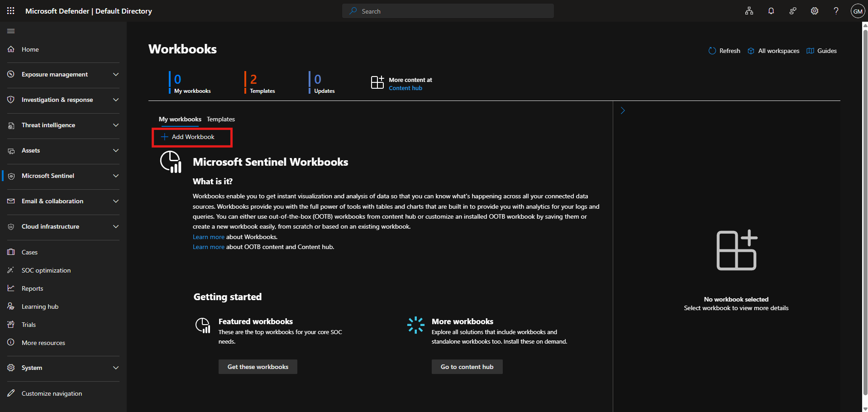
Task: Open More resources in the sidebar
Action: tap(43, 343)
